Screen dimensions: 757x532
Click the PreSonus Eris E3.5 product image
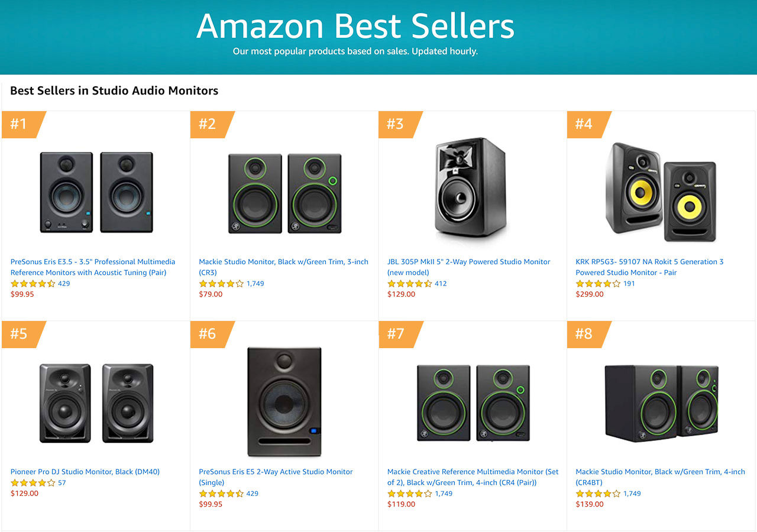click(96, 192)
